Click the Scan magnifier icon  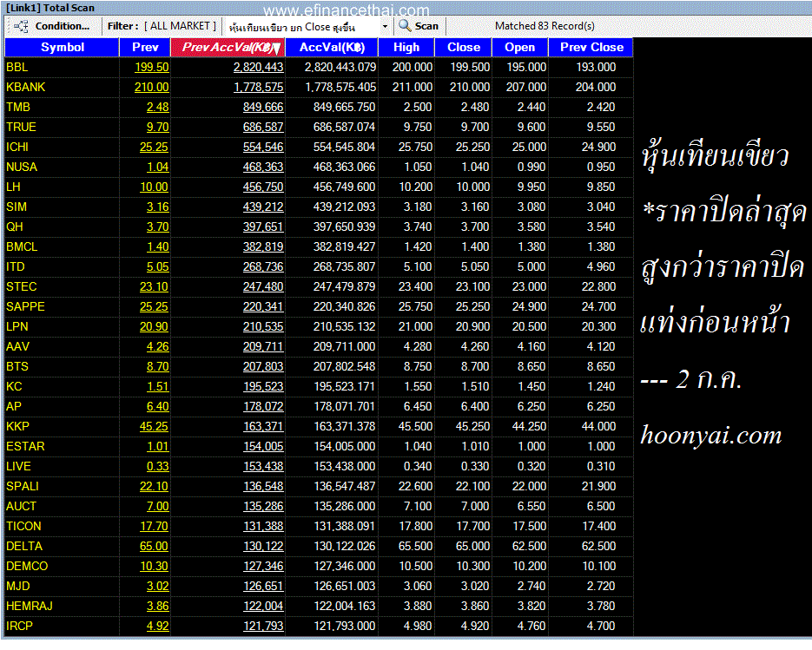(x=405, y=26)
